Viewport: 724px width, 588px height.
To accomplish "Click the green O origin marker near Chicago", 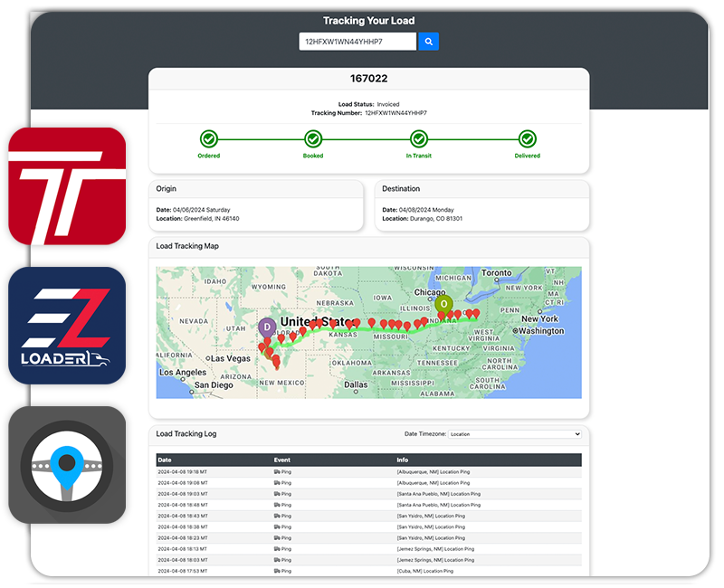I will [x=443, y=305].
